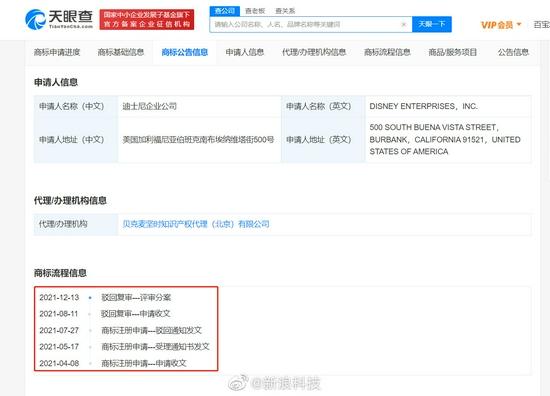550x396 pixels.
Task: Go to the 申请人信息 tab
Action: 244,52
